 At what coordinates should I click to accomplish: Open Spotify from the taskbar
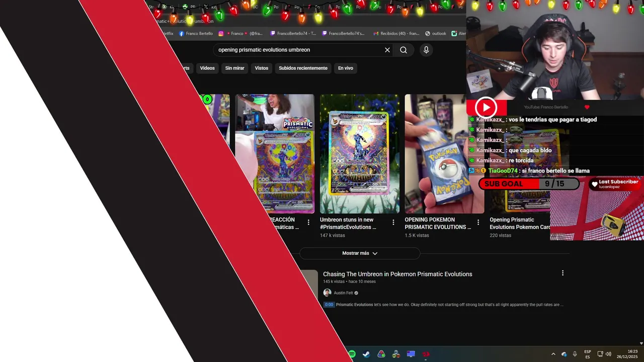tap(352, 354)
